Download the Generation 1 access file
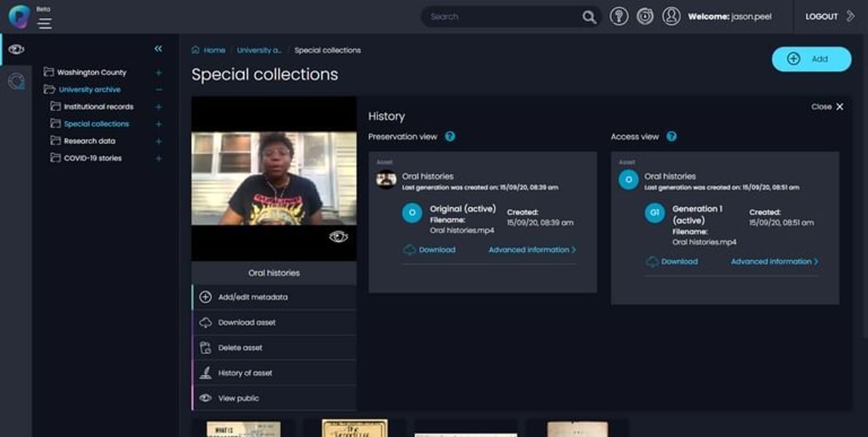868x437 pixels. coord(672,262)
